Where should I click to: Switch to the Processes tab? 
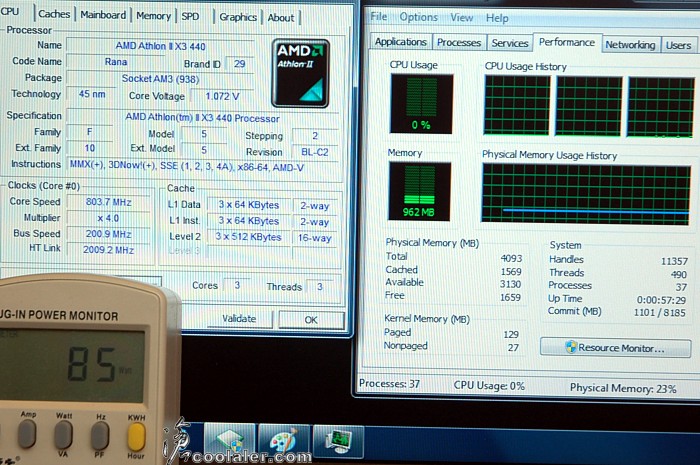point(459,42)
